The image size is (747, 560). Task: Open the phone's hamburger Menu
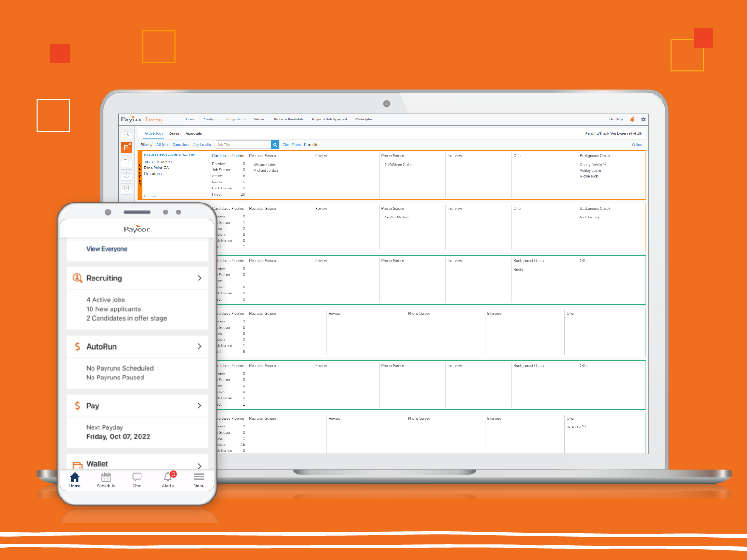(199, 477)
